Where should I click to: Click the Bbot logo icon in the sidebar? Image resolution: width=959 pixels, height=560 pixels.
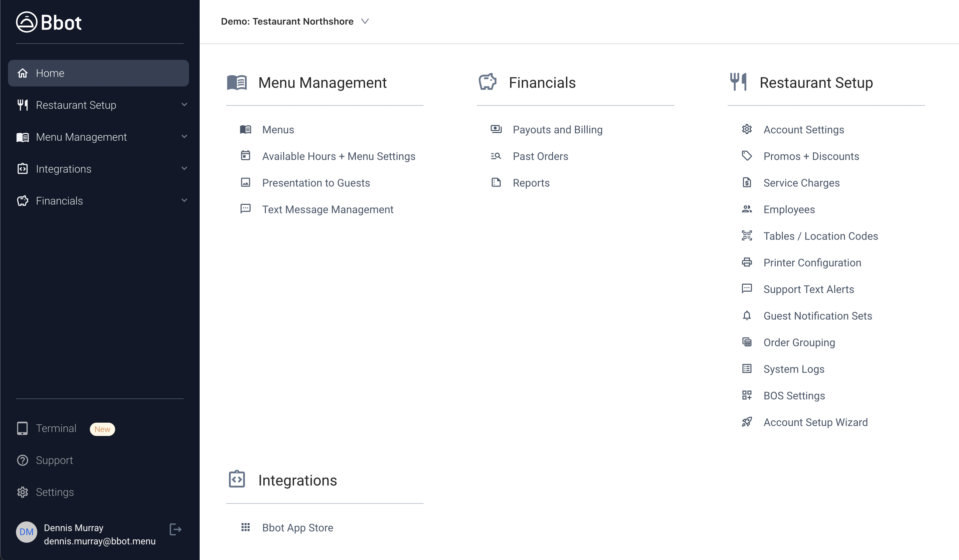[26, 22]
